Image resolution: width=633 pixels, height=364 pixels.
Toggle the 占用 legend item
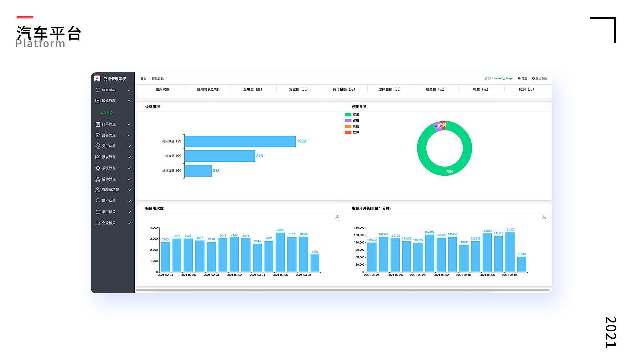pyautogui.click(x=352, y=120)
